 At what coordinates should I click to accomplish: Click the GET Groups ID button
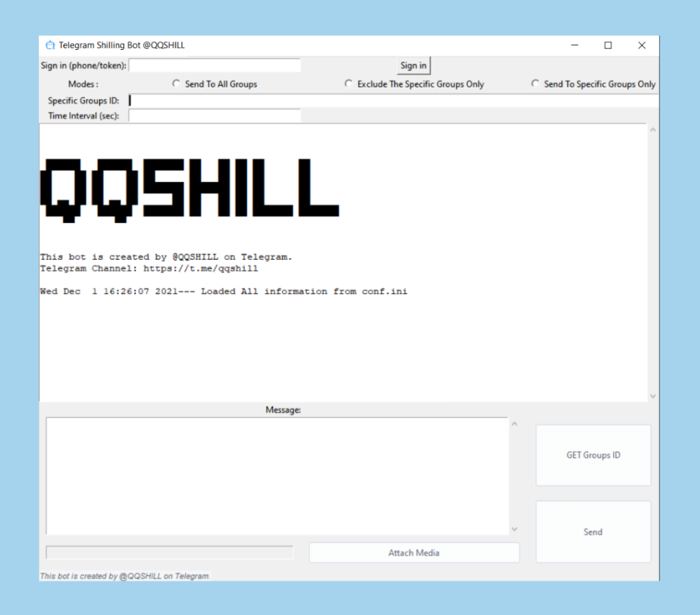pos(593,455)
